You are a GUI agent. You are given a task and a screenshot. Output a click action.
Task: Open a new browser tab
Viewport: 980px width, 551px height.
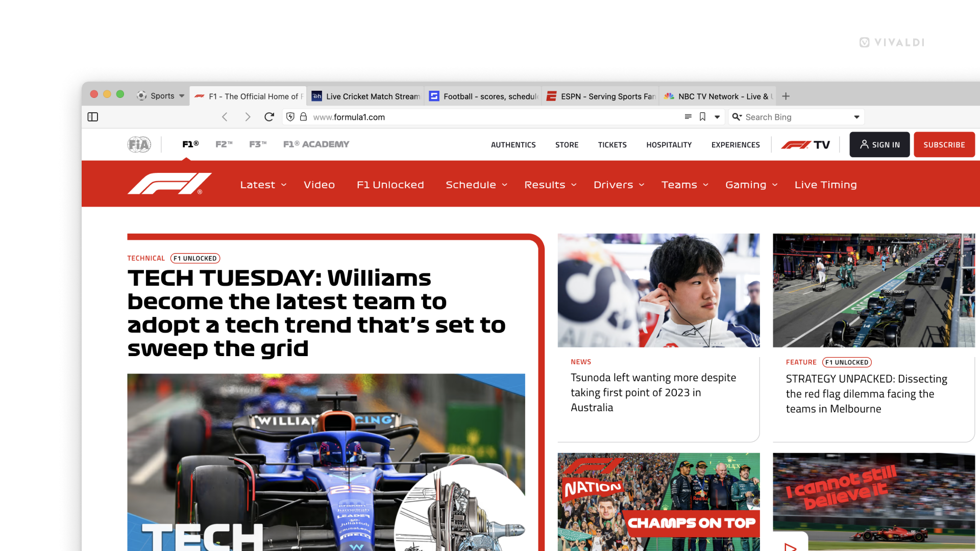coord(786,96)
